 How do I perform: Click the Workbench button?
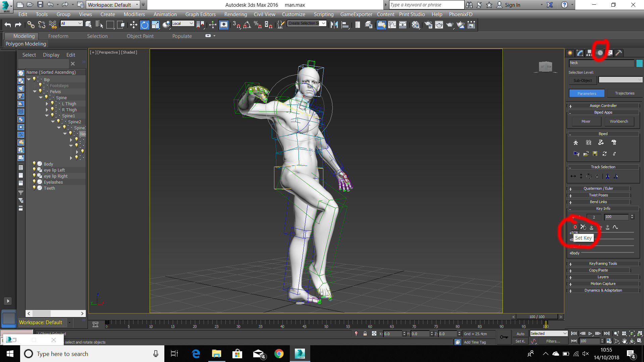tap(619, 121)
